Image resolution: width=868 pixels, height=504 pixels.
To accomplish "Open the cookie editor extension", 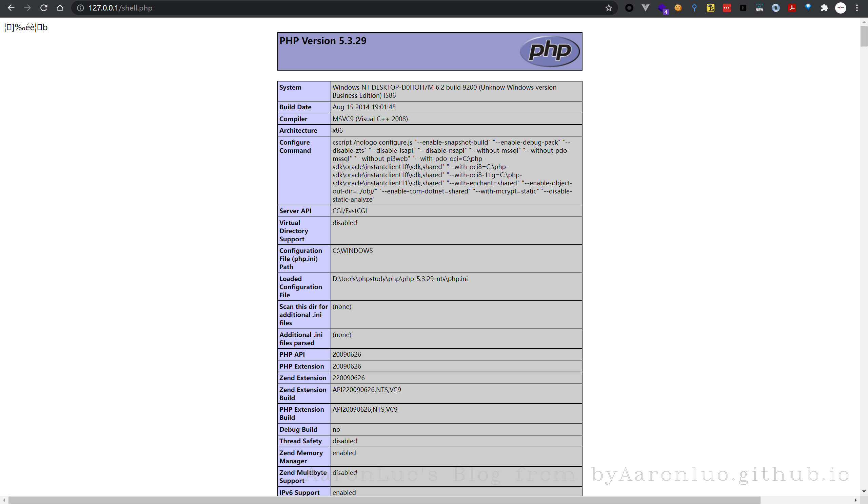I will pos(678,8).
